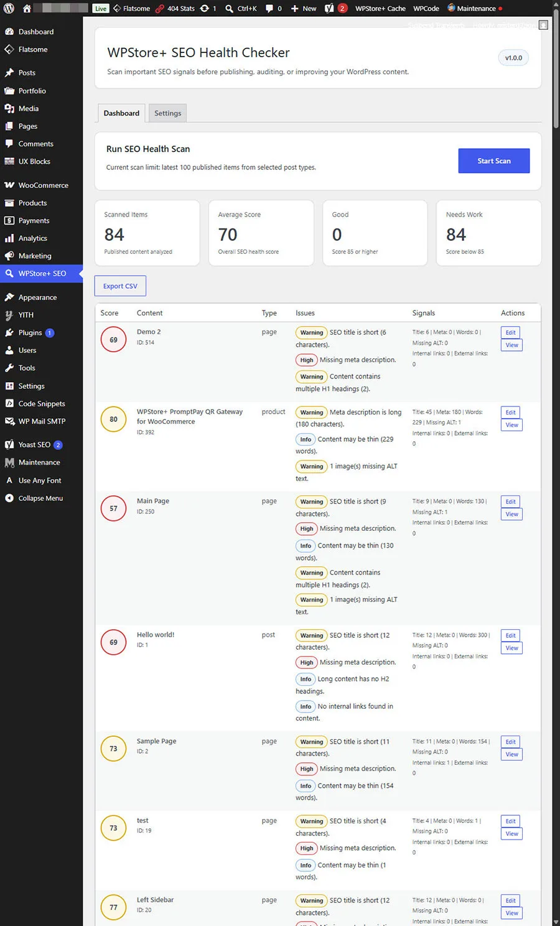View the Left Sidebar page
The width and height of the screenshot is (560, 926).
point(511,914)
